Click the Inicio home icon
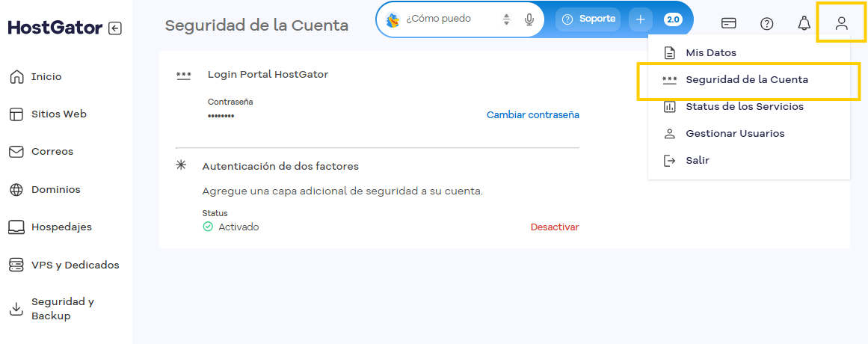The width and height of the screenshot is (868, 344). point(16,76)
